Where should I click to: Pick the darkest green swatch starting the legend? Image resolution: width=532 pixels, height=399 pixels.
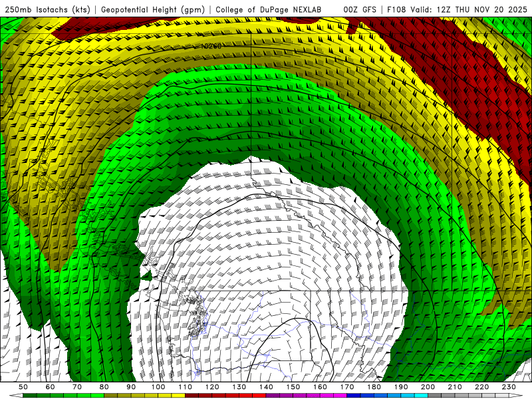(30, 396)
